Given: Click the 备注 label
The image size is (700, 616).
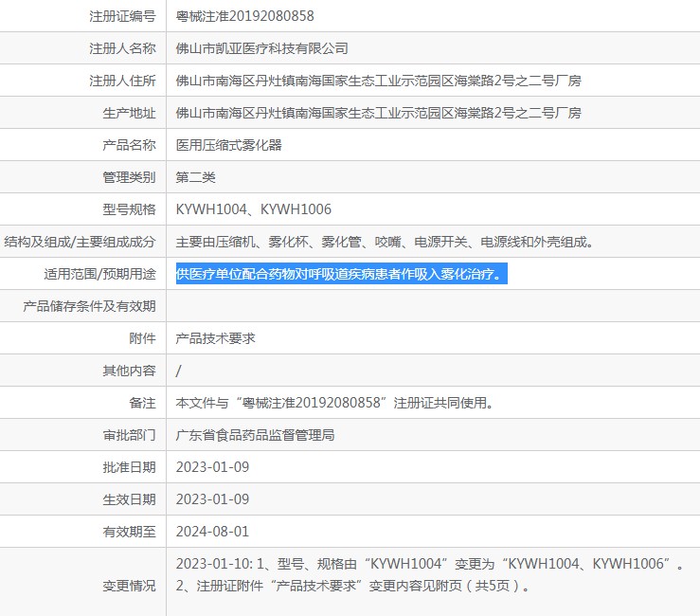Looking at the screenshot, I should 142,403.
